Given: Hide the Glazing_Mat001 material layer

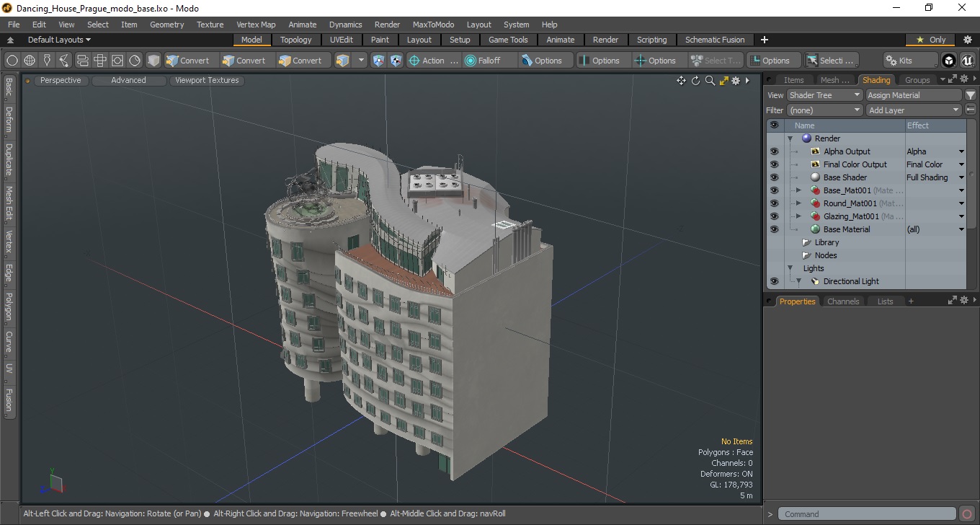Looking at the screenshot, I should [774, 216].
